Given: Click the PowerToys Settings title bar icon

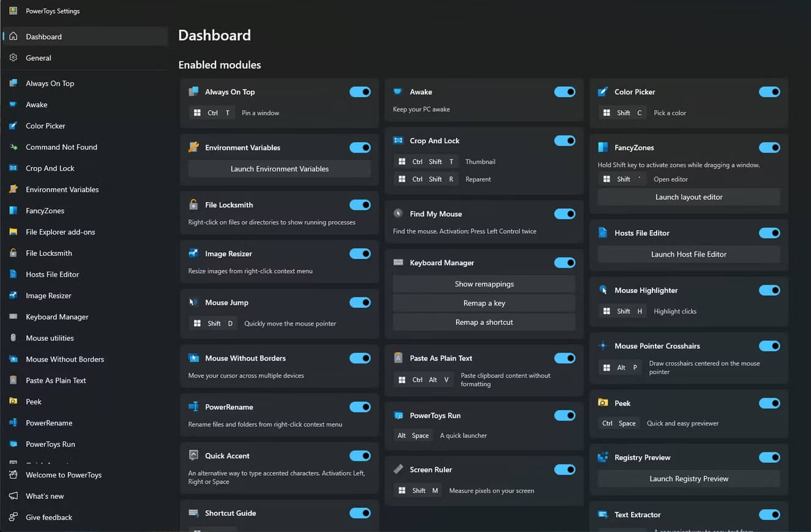Looking at the screenshot, I should pyautogui.click(x=13, y=11).
